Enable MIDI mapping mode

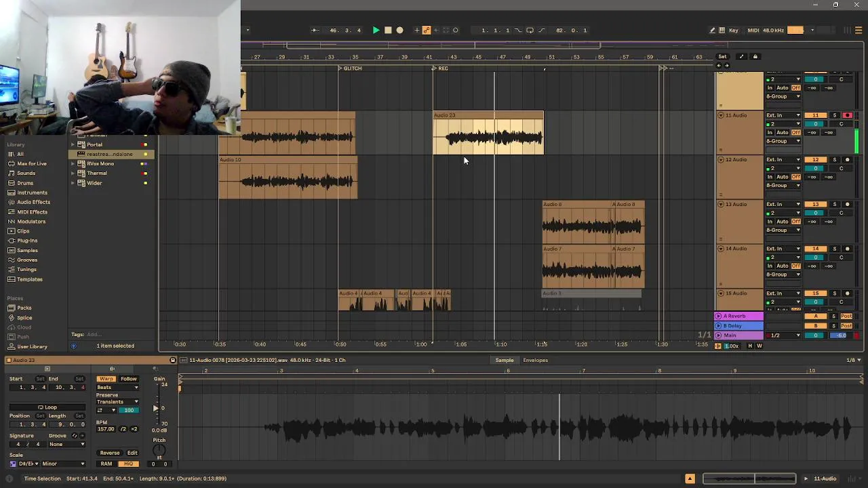point(753,30)
